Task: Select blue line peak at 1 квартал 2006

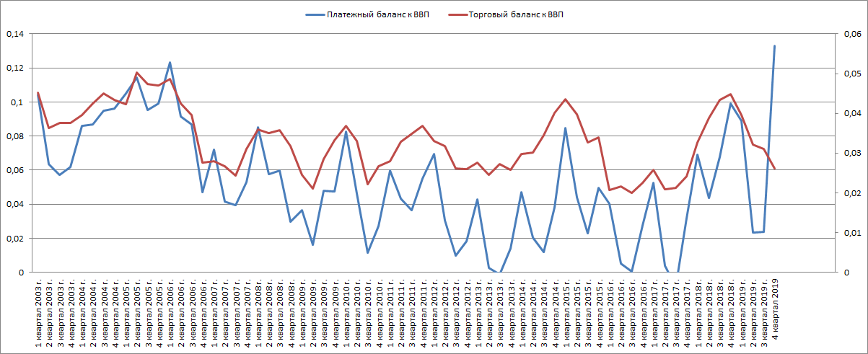Action: 170,63
